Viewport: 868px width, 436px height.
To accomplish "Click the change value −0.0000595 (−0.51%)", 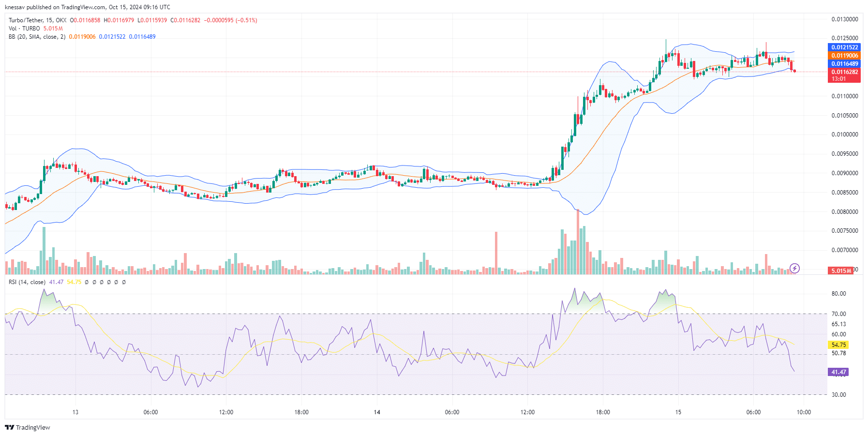I will click(x=230, y=20).
